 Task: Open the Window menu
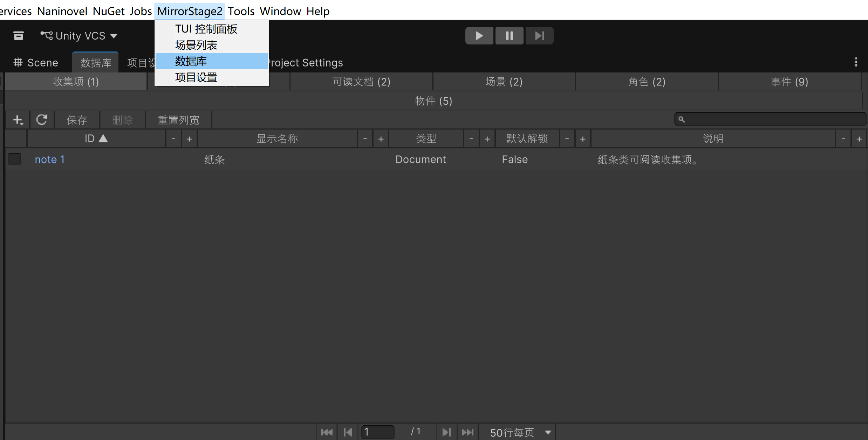[x=280, y=11]
